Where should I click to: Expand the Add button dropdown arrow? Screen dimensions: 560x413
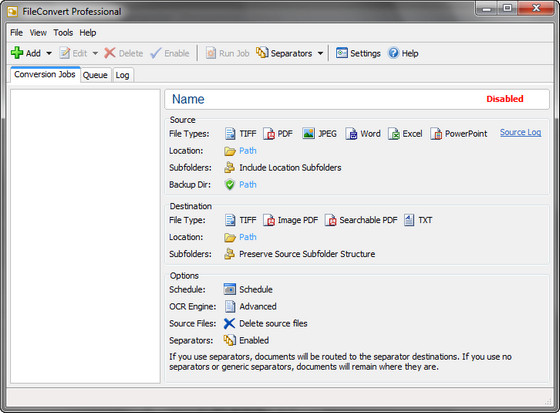[x=49, y=54]
